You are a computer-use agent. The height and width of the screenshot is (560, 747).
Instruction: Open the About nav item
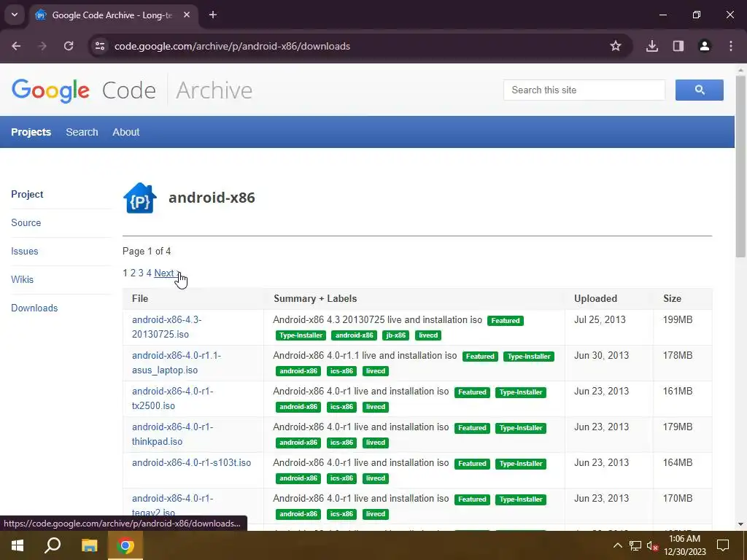click(x=125, y=132)
